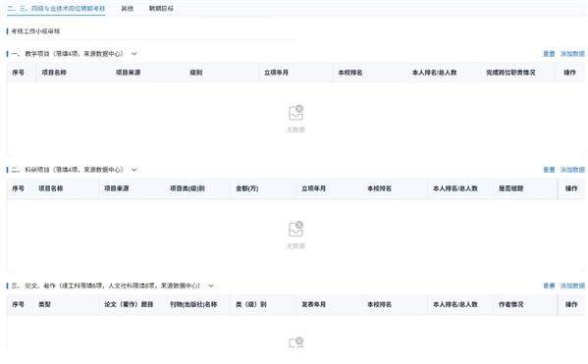Click 添加数据 for the 科研项目 section
This screenshot has width=588, height=364.
click(x=572, y=170)
